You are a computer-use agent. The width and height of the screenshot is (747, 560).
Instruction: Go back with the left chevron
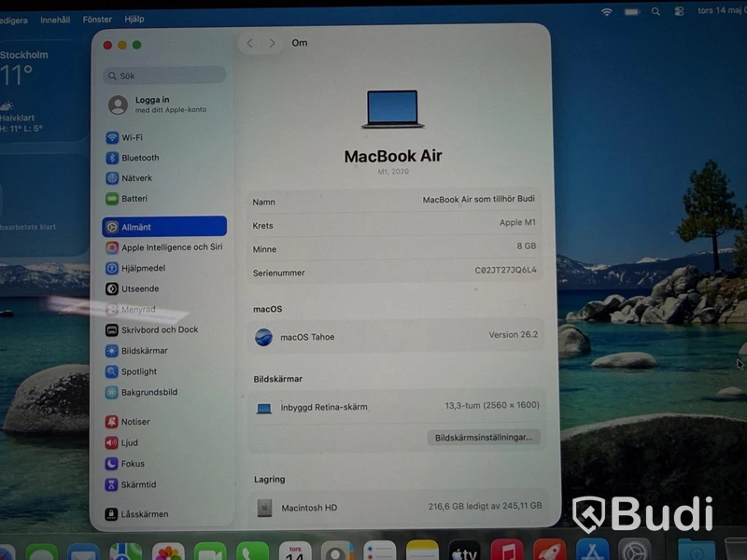click(250, 43)
